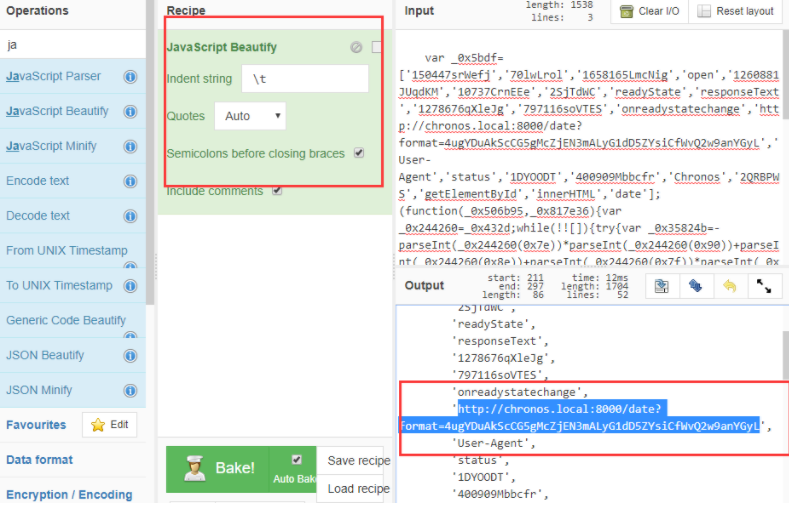Undo output change arrow icon
Screen dimensions: 789x510
[730, 286]
